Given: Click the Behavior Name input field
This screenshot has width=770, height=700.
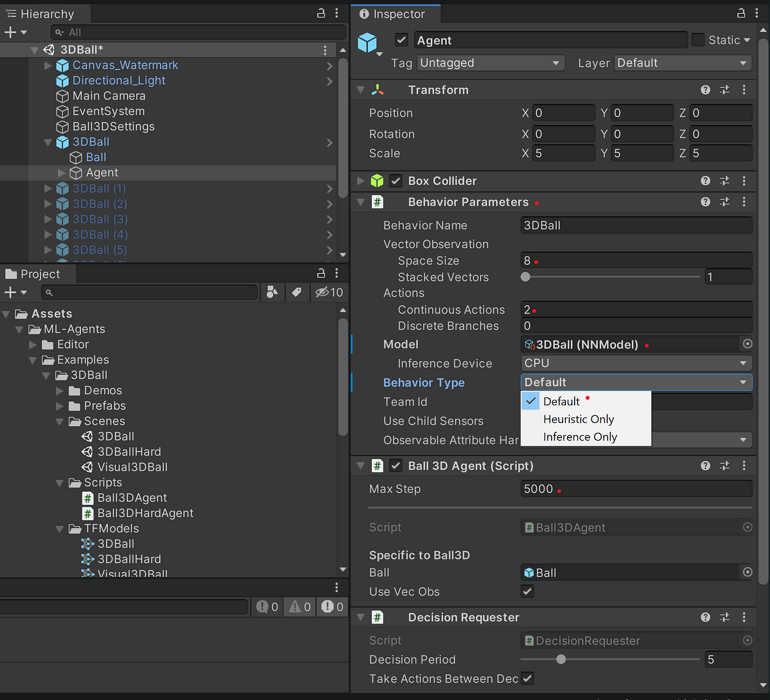Looking at the screenshot, I should click(636, 225).
